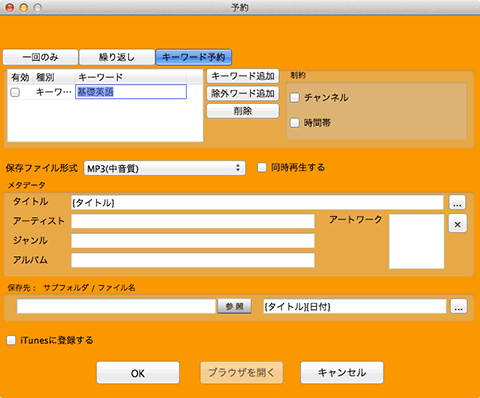Click the キーワード追加 button
This screenshot has width=480, height=398.
(x=243, y=76)
